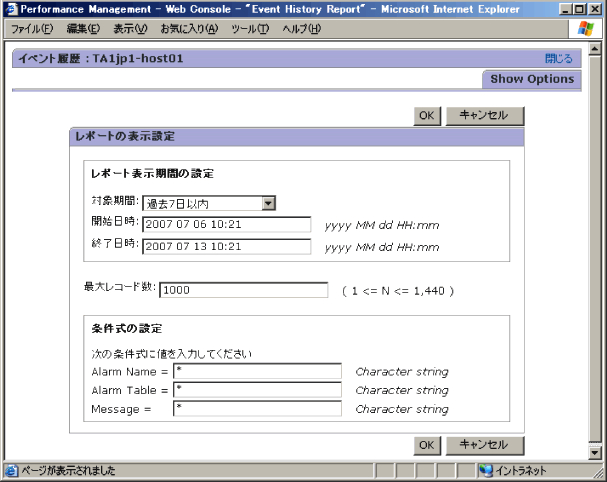Open the 編集(E) menu
607x482 pixels.
coord(83,29)
